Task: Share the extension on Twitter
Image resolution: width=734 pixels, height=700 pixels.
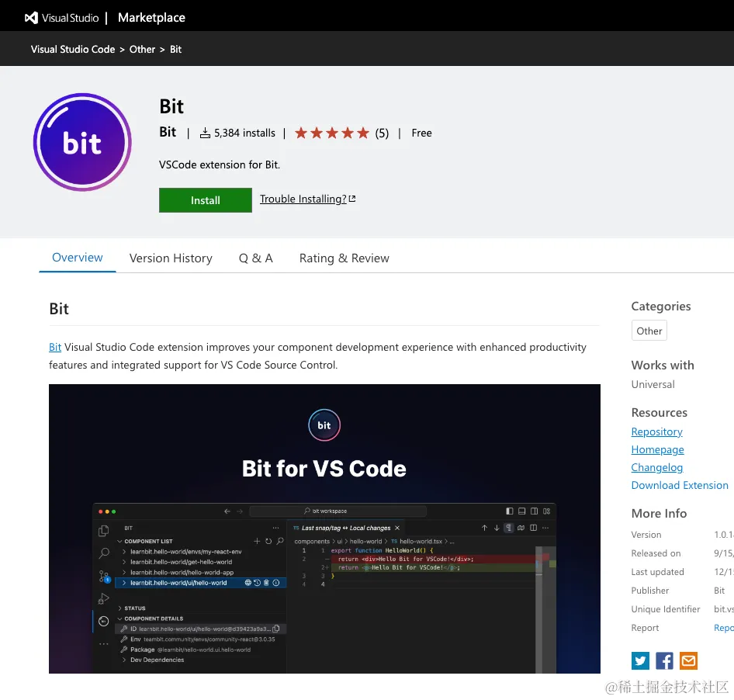Action: coord(640,660)
